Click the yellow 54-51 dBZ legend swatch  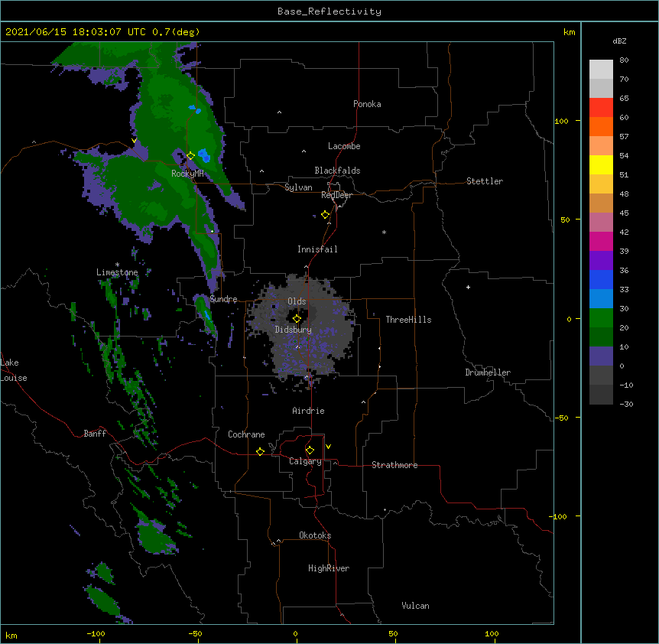(x=601, y=164)
